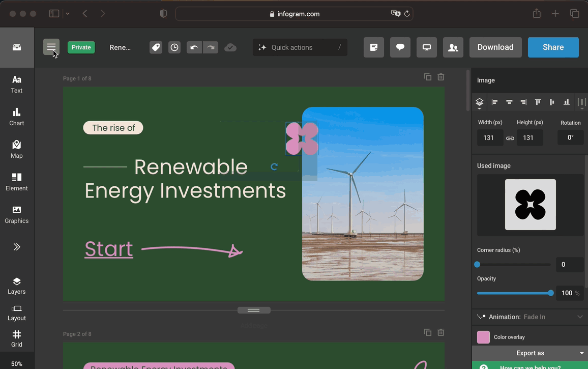Open the Element panel in sidebar
Viewport: 588px width, 369px height.
(16, 182)
